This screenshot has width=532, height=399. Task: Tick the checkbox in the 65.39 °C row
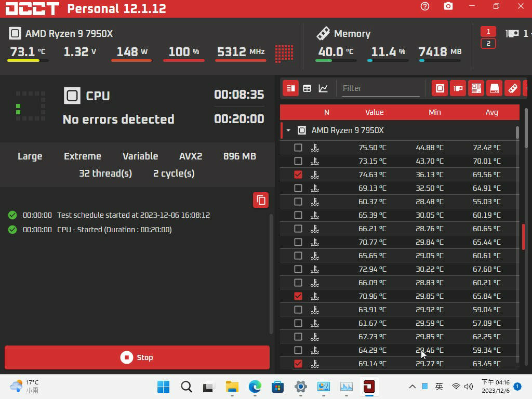(x=298, y=215)
